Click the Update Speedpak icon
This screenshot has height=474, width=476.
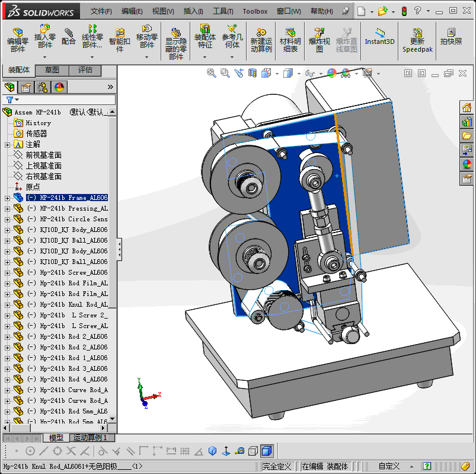[417, 40]
